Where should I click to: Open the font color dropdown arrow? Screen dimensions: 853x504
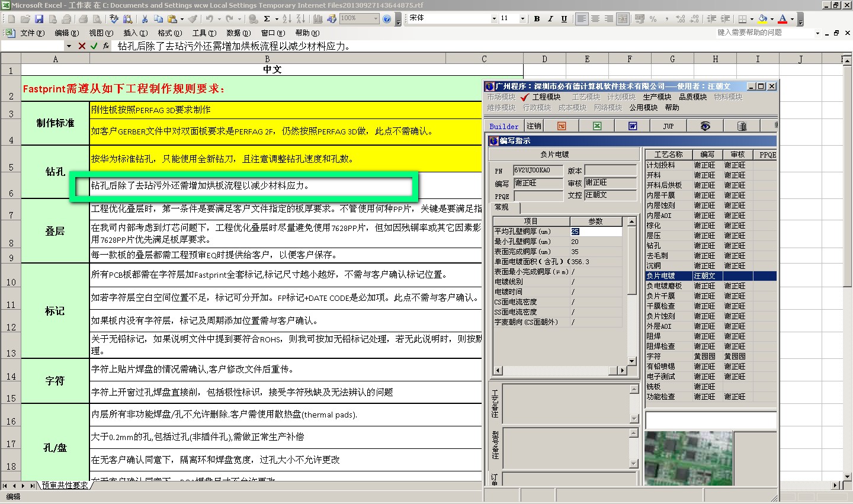[792, 19]
